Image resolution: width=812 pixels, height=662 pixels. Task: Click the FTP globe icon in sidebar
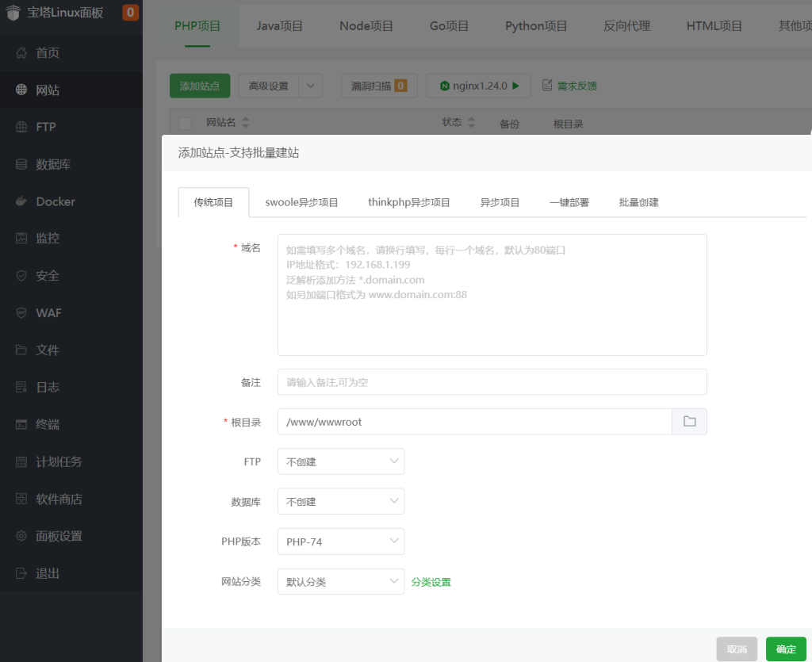click(x=21, y=127)
